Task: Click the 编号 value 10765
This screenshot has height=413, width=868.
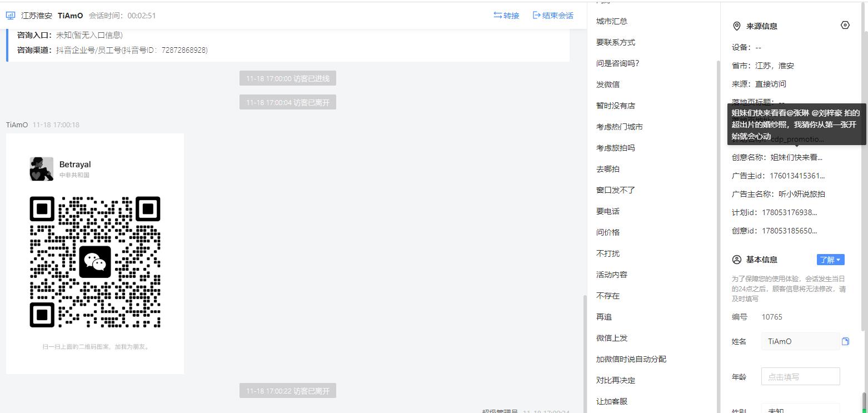Action: pos(772,317)
